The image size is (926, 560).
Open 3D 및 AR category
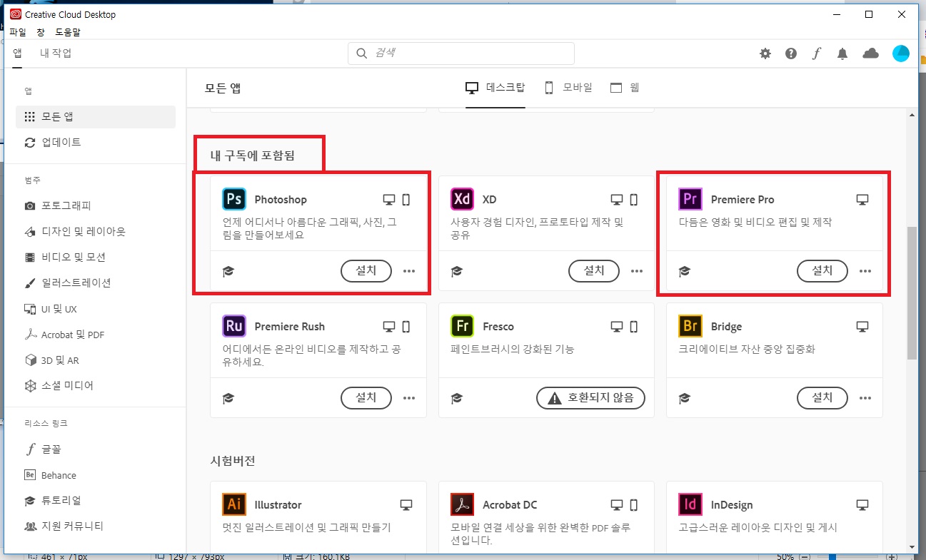pos(96,360)
